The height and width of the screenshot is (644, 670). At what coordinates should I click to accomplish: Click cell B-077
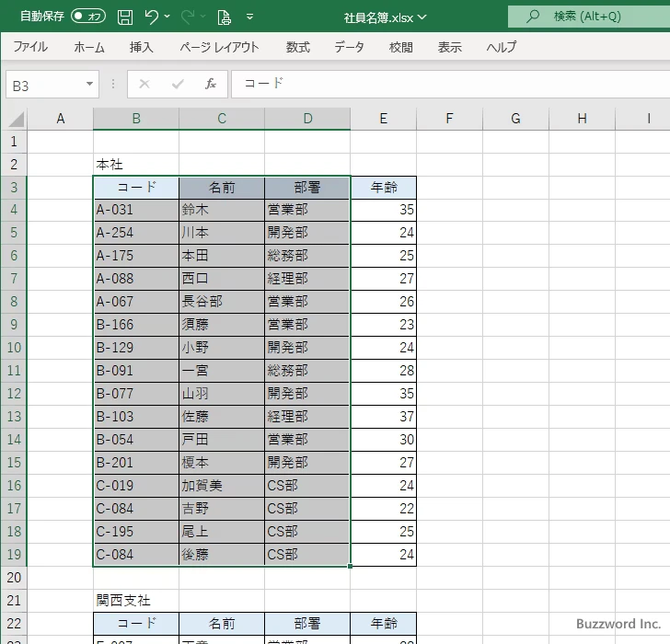click(136, 394)
